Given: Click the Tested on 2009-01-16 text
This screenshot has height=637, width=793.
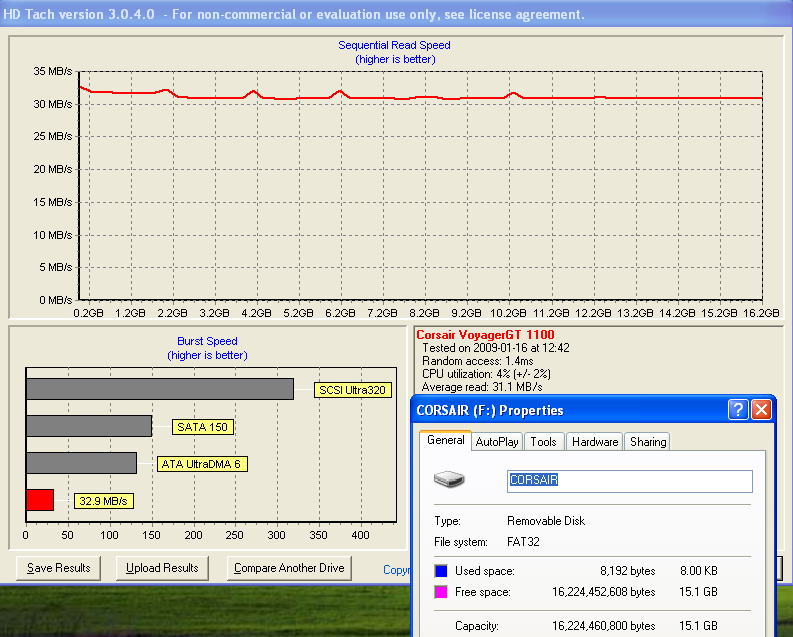Looking at the screenshot, I should pos(496,348).
